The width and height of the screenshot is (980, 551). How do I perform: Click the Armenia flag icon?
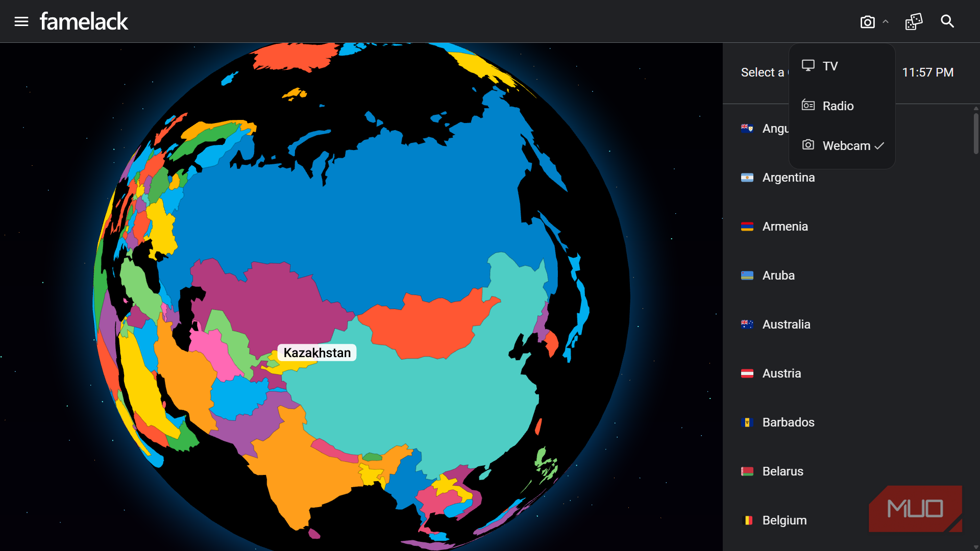coord(747,227)
